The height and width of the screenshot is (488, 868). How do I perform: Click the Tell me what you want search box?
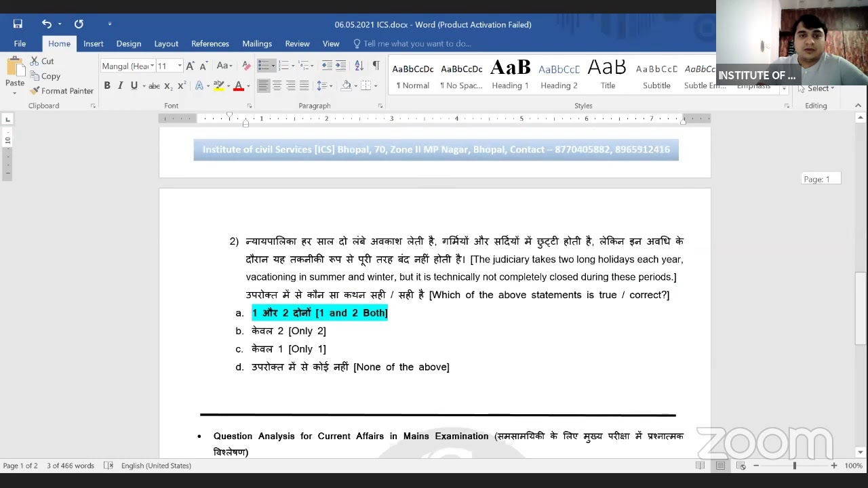[x=412, y=43]
